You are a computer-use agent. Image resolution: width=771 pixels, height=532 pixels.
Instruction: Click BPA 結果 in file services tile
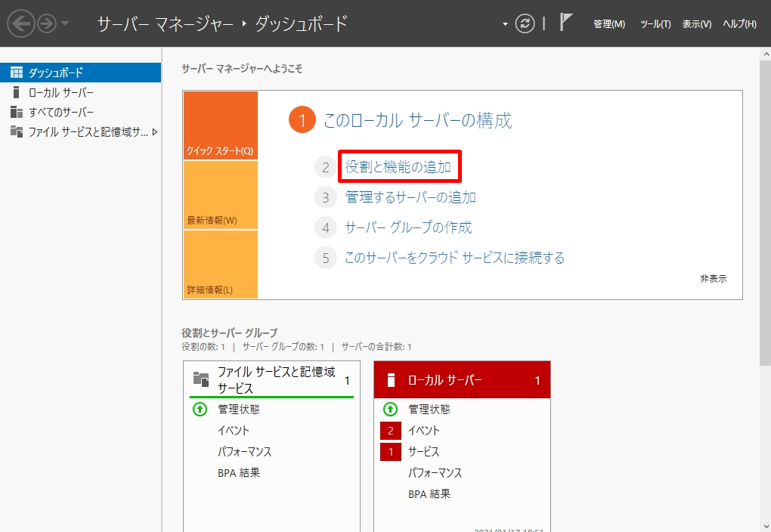pyautogui.click(x=238, y=472)
